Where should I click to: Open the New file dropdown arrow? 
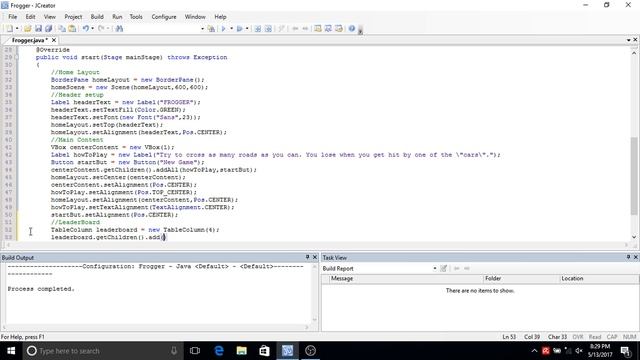(17, 29)
